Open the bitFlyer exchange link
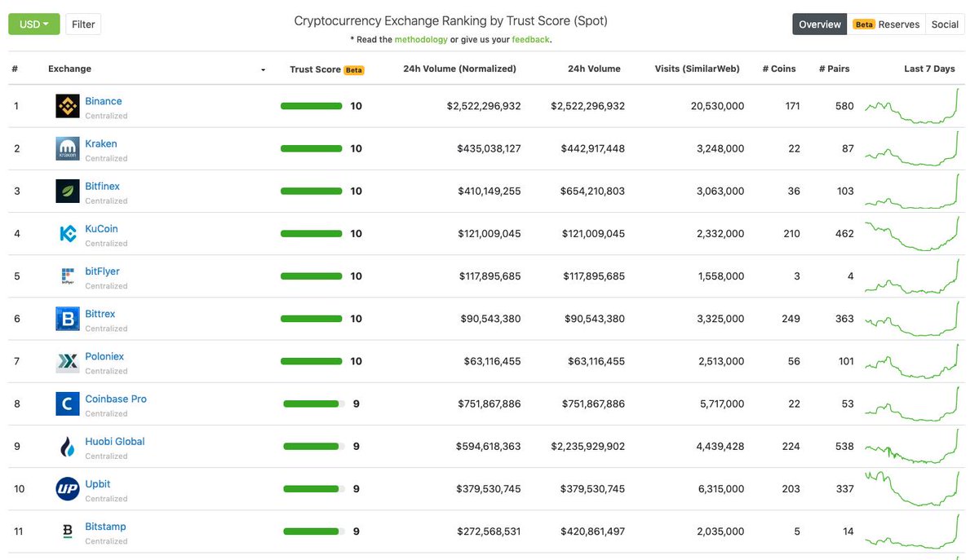 click(103, 271)
